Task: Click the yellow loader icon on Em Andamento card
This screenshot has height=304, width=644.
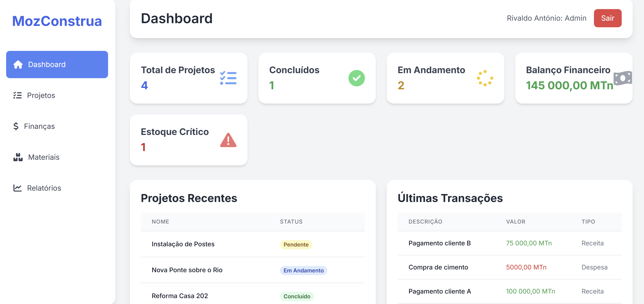Action: pyautogui.click(x=485, y=78)
